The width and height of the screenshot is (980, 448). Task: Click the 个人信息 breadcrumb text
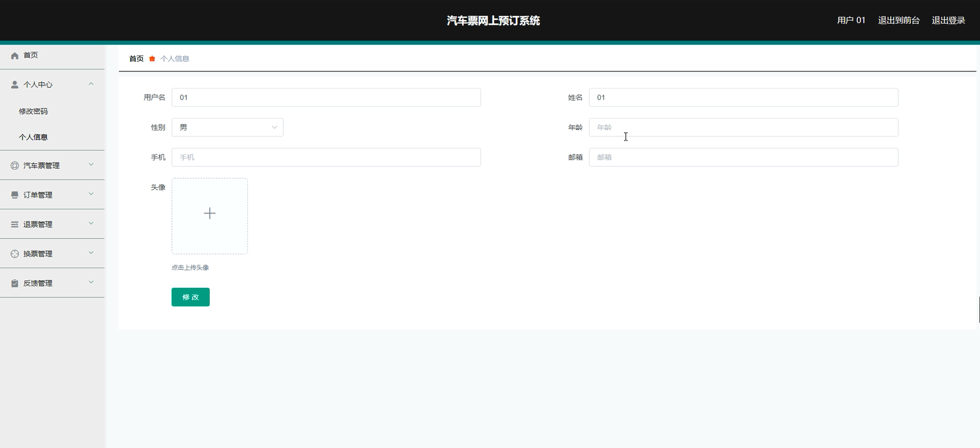[175, 58]
